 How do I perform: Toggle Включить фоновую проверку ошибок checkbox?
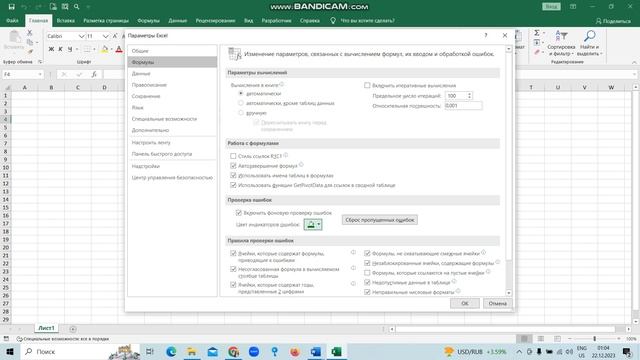[239, 213]
